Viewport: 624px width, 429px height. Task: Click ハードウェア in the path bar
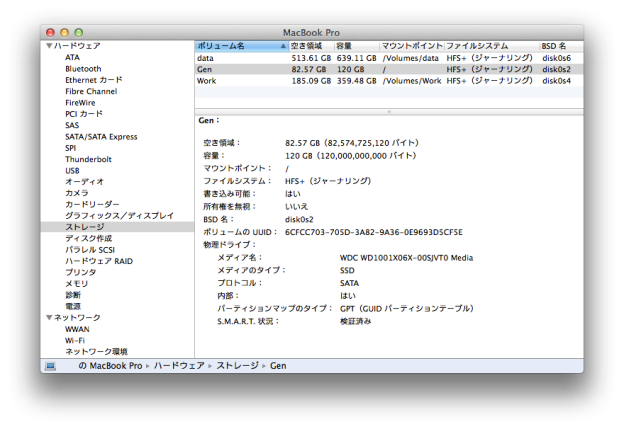tap(179, 366)
